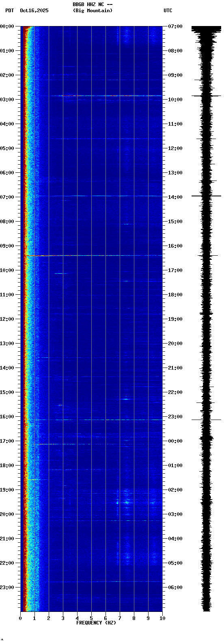Click the '17:00' PDT axis label

coord(7,441)
